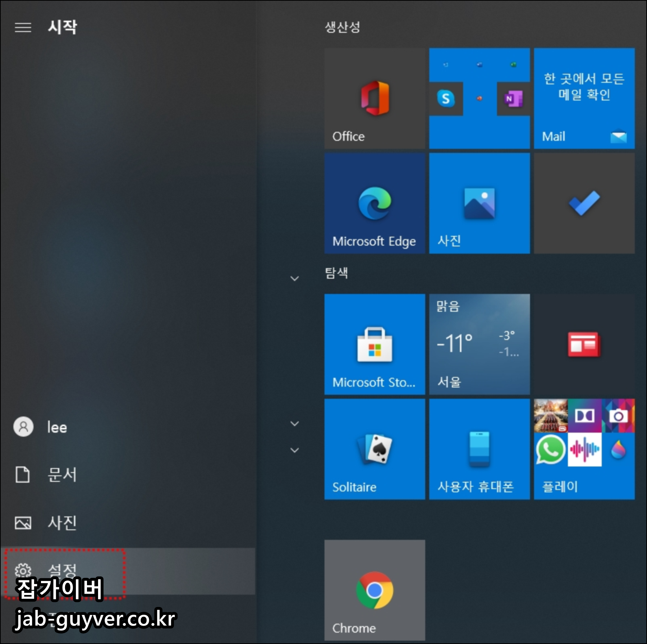
Task: Open the colorful paint drop app icon
Action: 618,449
